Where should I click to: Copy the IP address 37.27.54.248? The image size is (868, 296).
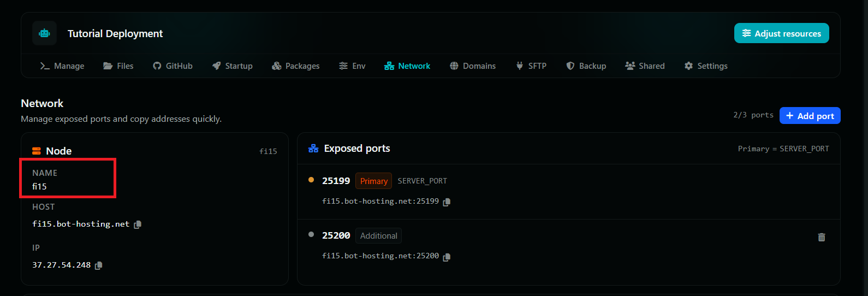99,265
